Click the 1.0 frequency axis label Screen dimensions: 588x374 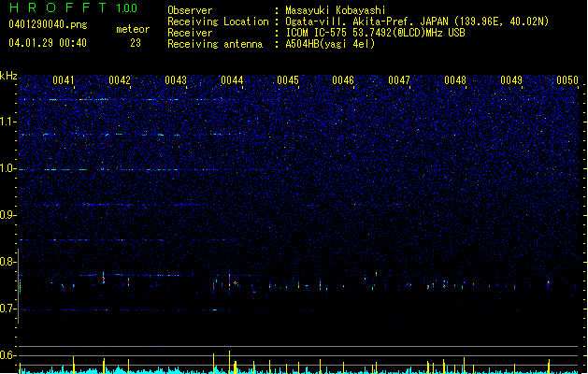8,169
